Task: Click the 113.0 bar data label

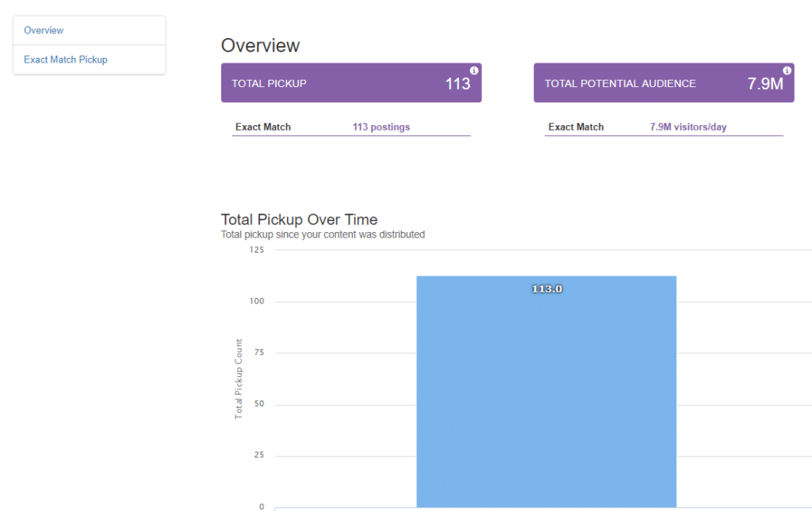Action: (x=547, y=289)
